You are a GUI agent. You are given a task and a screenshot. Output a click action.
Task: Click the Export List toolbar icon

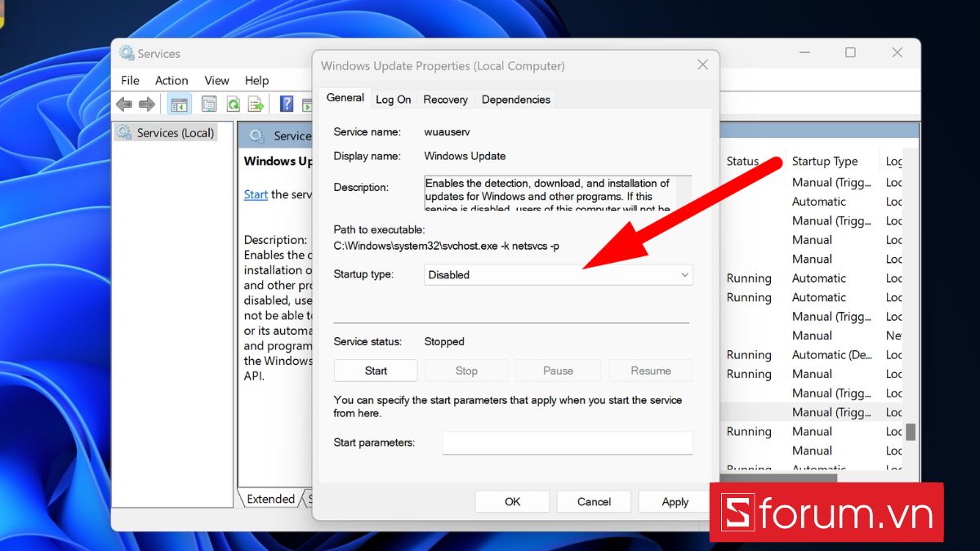256,104
